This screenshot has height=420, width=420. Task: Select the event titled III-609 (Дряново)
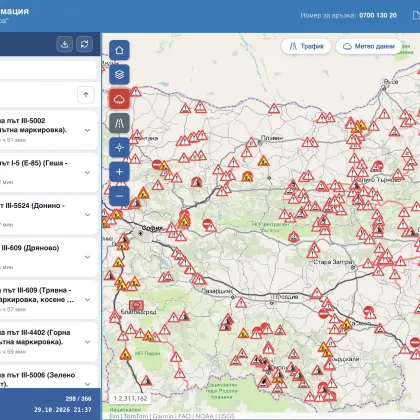pos(30,248)
